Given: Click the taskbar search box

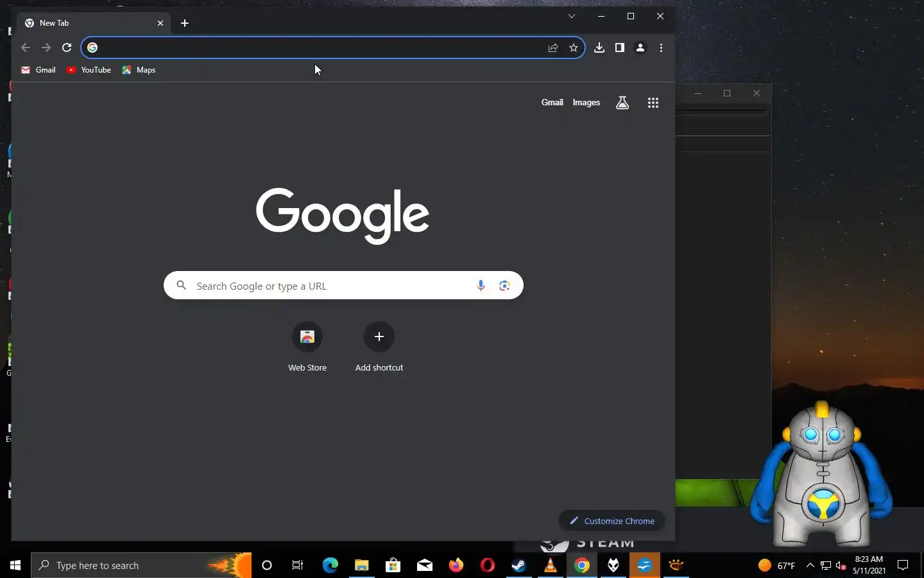Looking at the screenshot, I should tap(141, 565).
